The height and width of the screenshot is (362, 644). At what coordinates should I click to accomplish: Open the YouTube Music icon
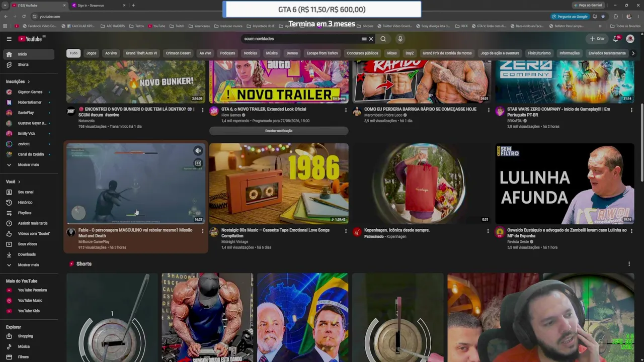pos(9,301)
